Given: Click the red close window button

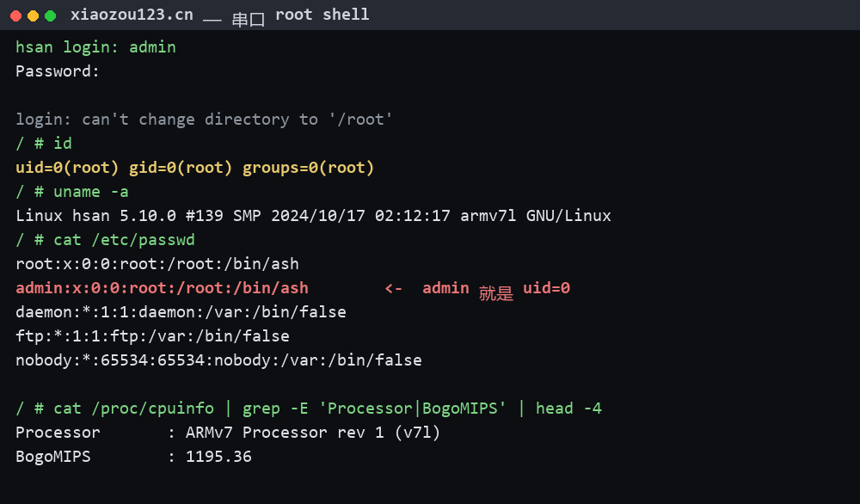Looking at the screenshot, I should coord(15,15).
